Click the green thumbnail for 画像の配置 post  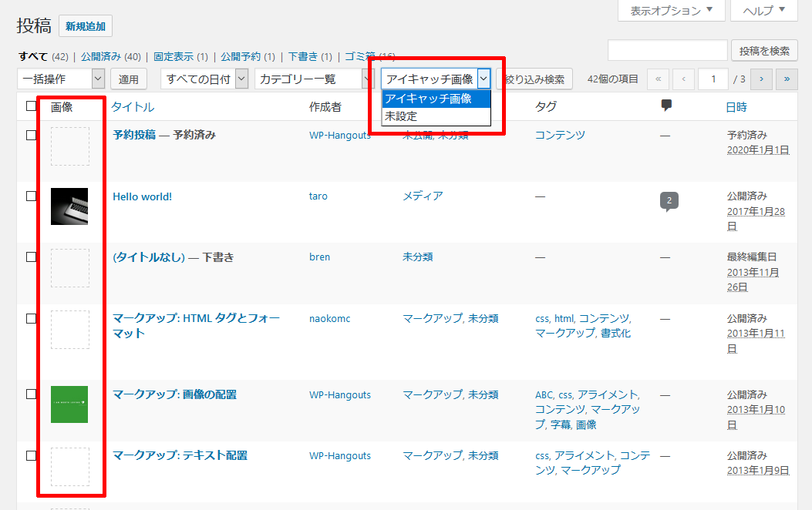[x=69, y=404]
